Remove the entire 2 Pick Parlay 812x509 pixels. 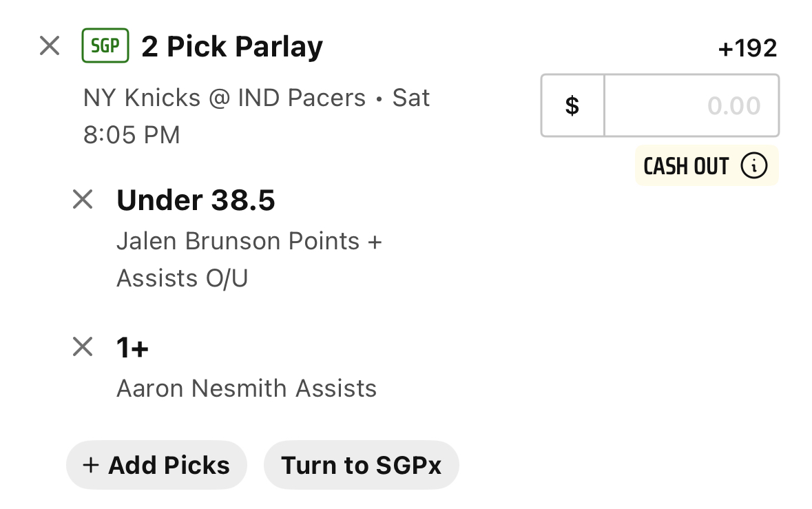coord(50,46)
